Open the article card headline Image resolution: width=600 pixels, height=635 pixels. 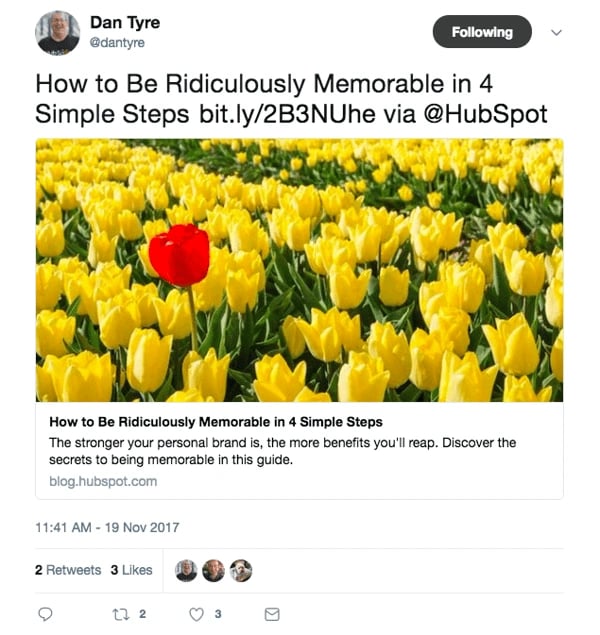[216, 421]
